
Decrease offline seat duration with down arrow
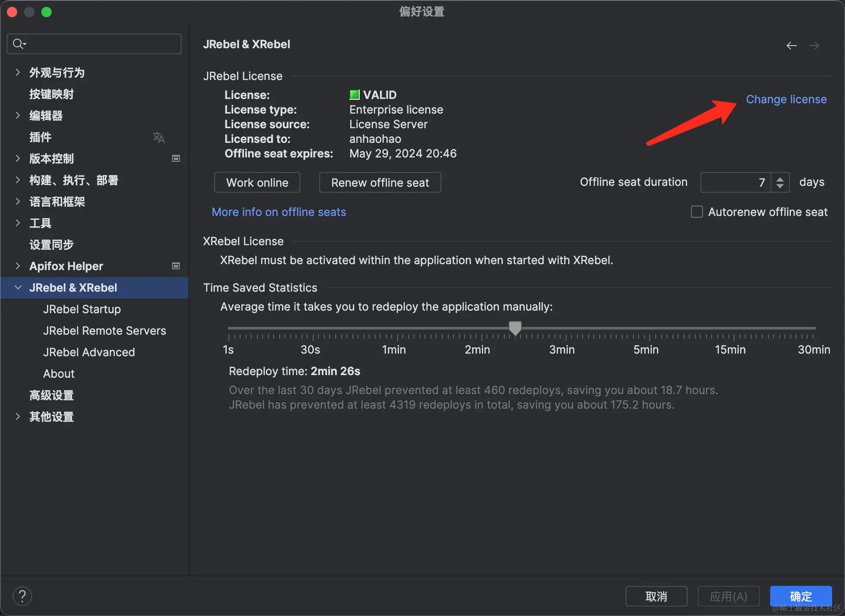pyautogui.click(x=780, y=186)
